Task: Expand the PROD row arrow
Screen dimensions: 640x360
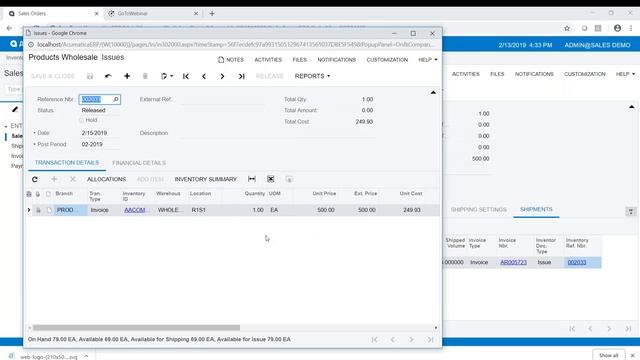Action: pos(29,210)
